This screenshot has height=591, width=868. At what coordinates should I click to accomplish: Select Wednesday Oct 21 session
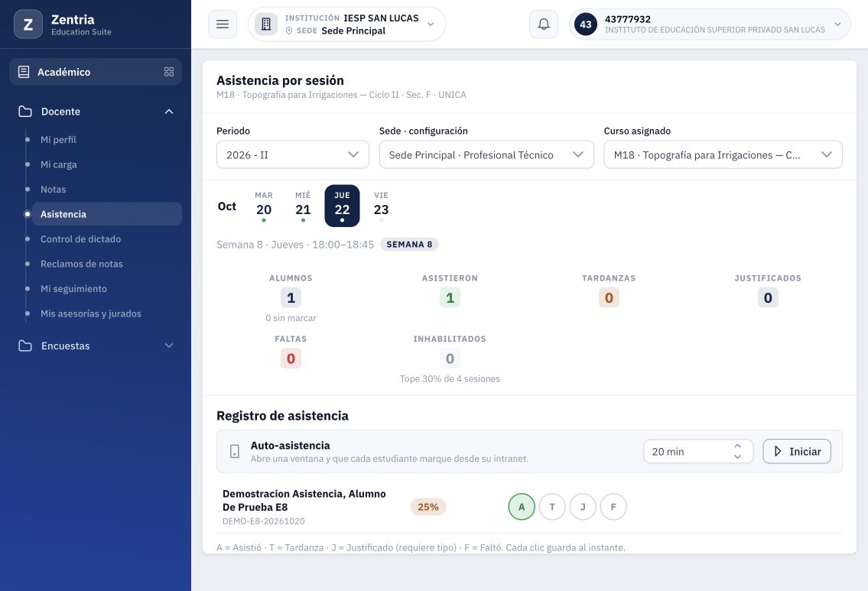(x=303, y=206)
